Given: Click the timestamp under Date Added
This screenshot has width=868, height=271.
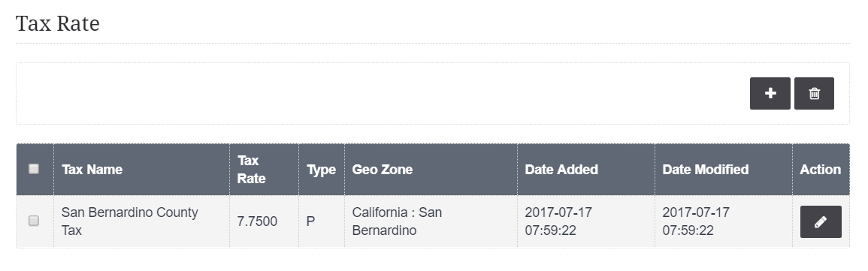Looking at the screenshot, I should click(x=558, y=221).
